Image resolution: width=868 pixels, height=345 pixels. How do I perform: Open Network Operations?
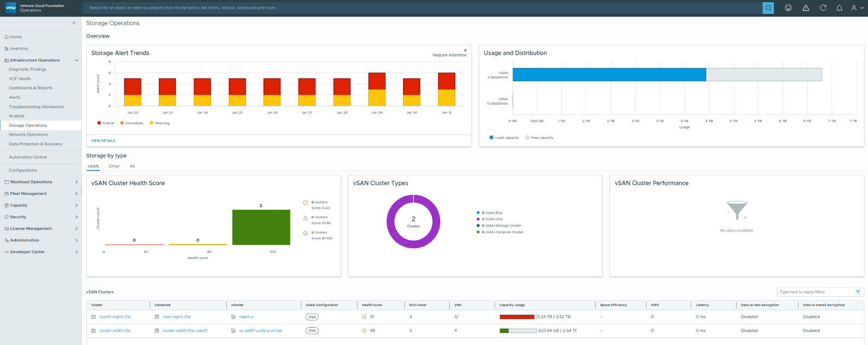[28, 135]
